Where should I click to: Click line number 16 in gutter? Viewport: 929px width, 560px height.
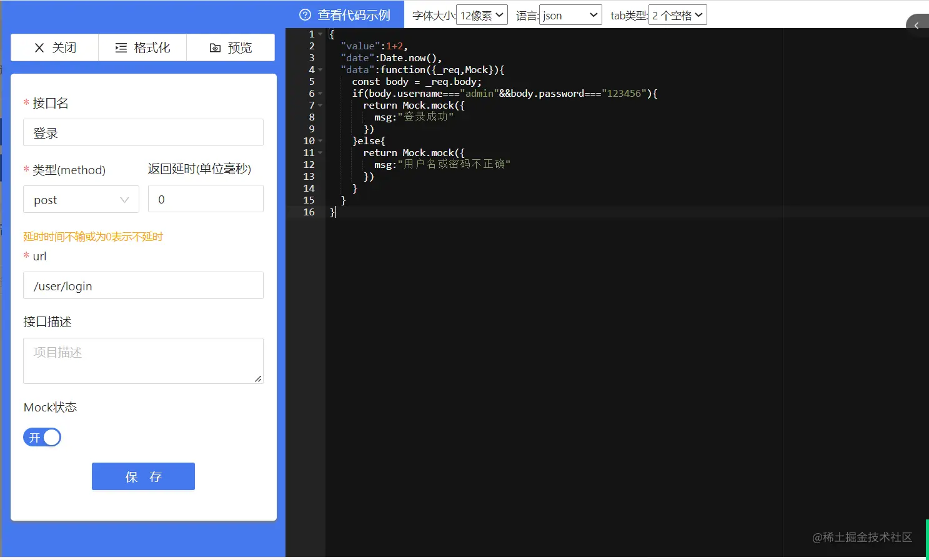tap(309, 212)
